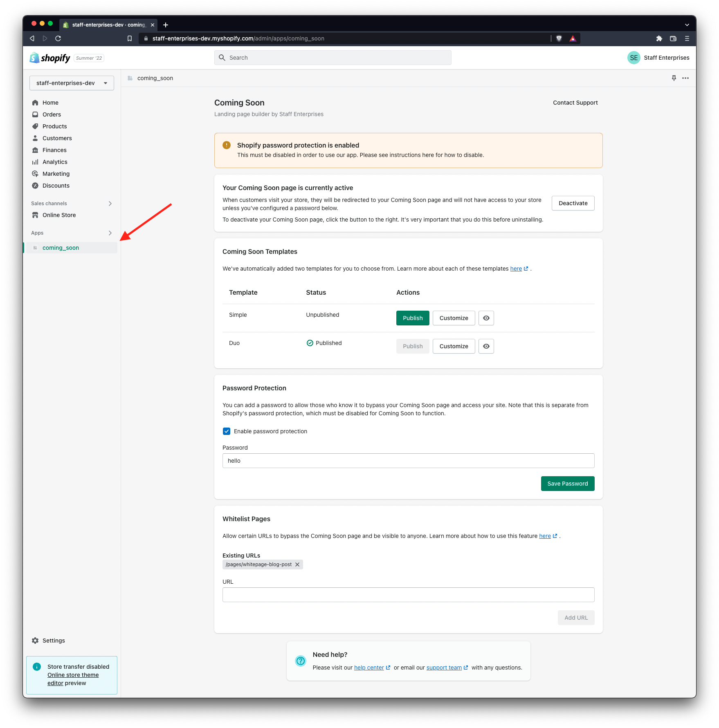Image resolution: width=719 pixels, height=728 pixels.
Task: Click the Analytics bar chart icon
Action: click(x=35, y=162)
